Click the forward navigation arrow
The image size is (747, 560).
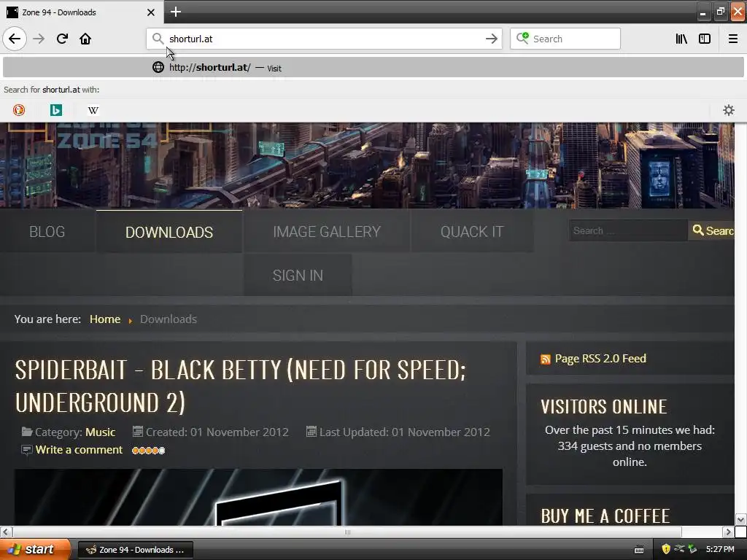[39, 39]
